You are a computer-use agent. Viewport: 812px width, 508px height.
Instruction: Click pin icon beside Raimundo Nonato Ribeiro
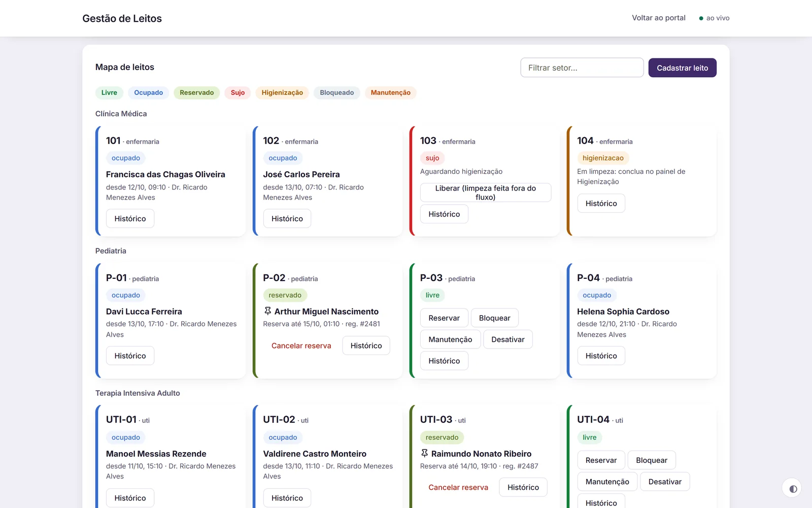425,454
